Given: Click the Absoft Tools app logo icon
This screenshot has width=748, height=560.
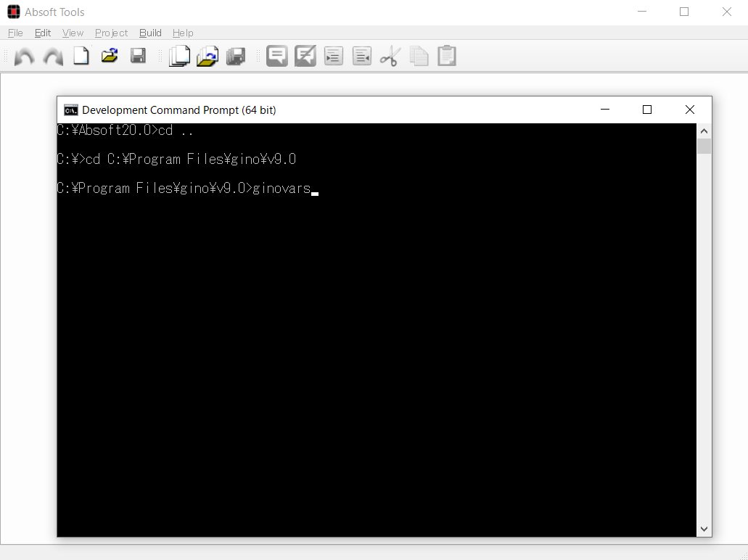Looking at the screenshot, I should pyautogui.click(x=14, y=12).
